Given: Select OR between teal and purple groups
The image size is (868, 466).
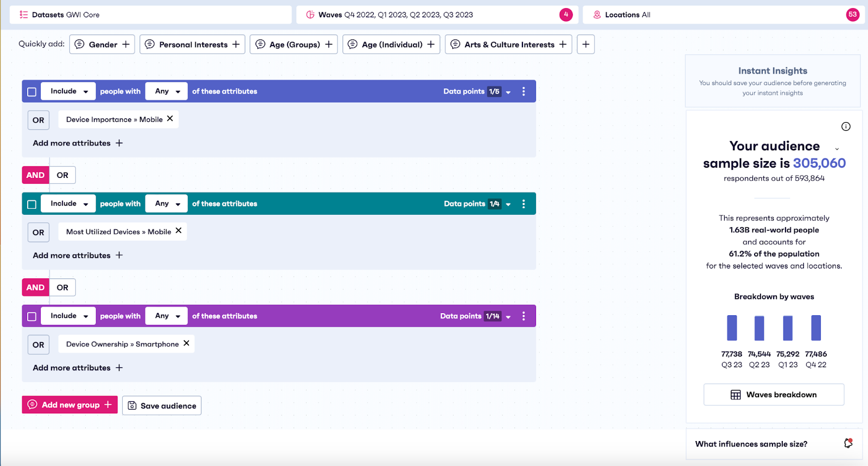Looking at the screenshot, I should (x=62, y=288).
